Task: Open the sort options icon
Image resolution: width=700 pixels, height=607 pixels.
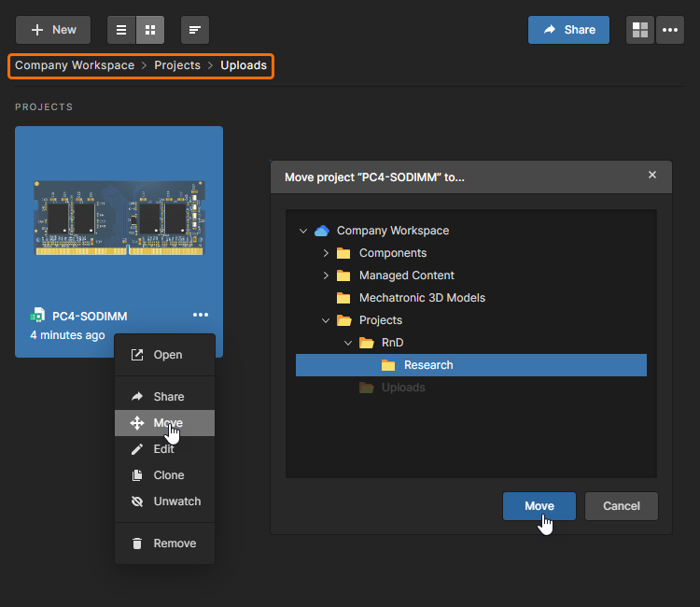Action: pyautogui.click(x=194, y=30)
